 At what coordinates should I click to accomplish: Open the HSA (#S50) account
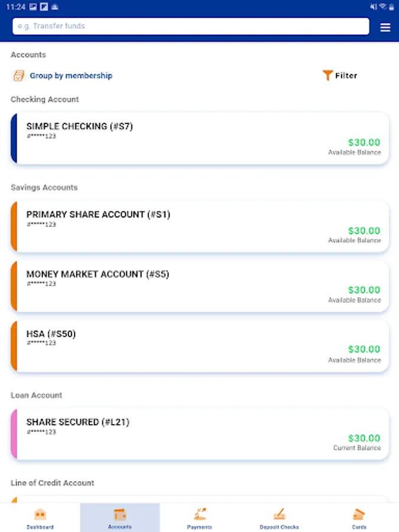[200, 346]
